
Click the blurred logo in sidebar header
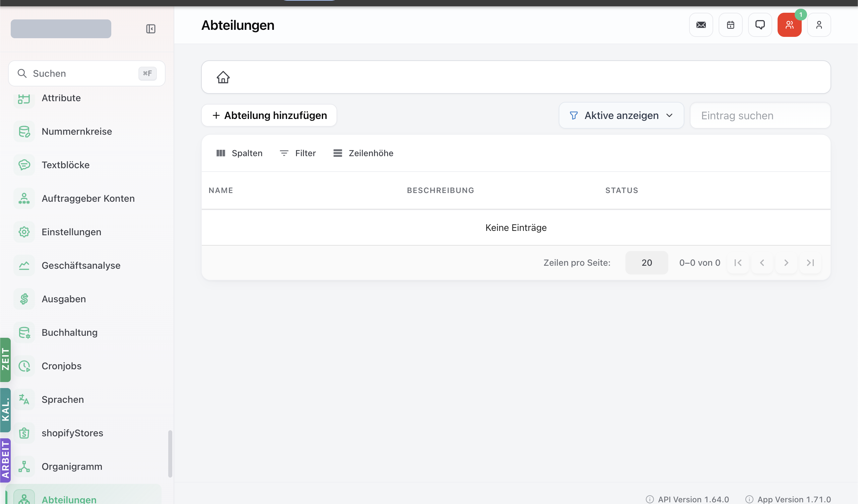(x=61, y=28)
